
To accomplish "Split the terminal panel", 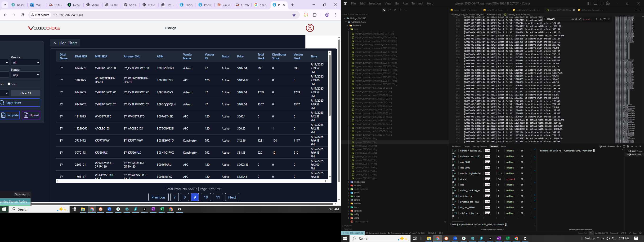I will pyautogui.click(x=624, y=147).
